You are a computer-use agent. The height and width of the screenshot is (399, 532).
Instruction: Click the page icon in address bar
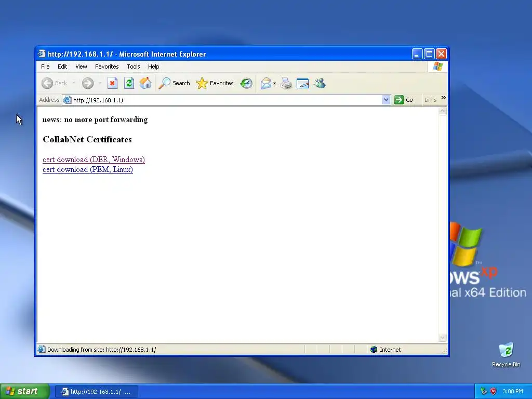68,100
